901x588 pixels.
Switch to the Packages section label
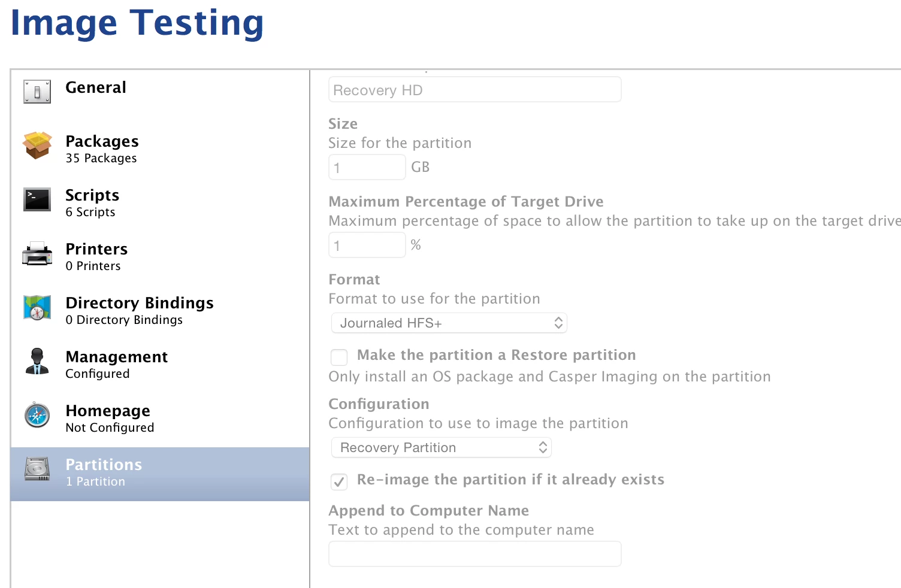(102, 141)
